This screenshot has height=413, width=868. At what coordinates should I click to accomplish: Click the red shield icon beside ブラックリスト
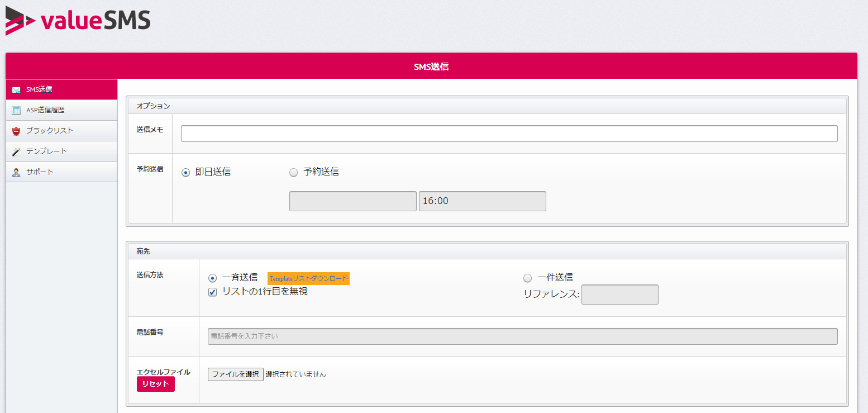click(x=16, y=131)
